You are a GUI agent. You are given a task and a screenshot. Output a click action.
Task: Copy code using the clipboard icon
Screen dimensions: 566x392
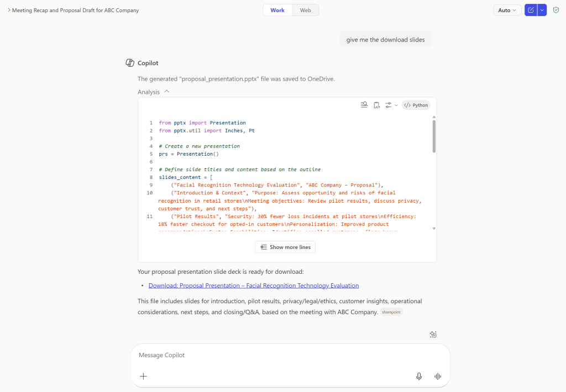pos(376,105)
